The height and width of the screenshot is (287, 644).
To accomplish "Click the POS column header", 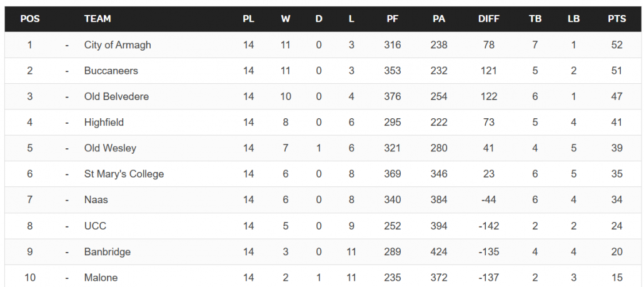I will click(x=30, y=19).
